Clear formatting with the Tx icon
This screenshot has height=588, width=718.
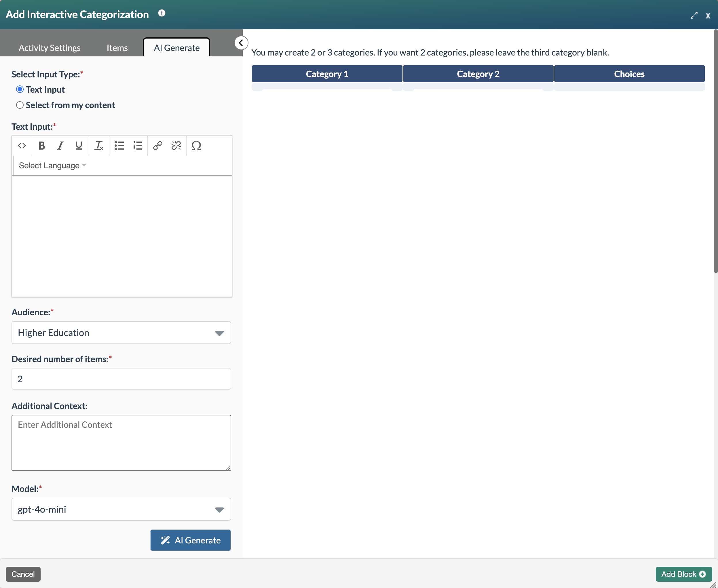click(99, 146)
